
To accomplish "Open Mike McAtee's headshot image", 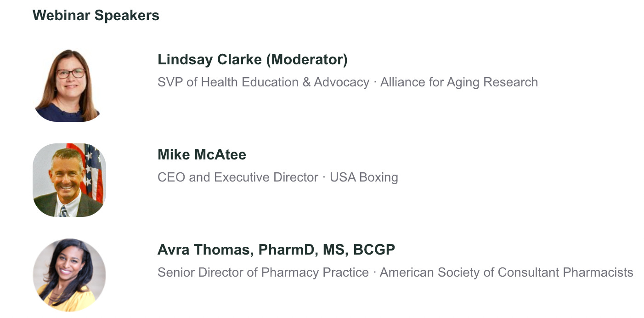I will (69, 180).
